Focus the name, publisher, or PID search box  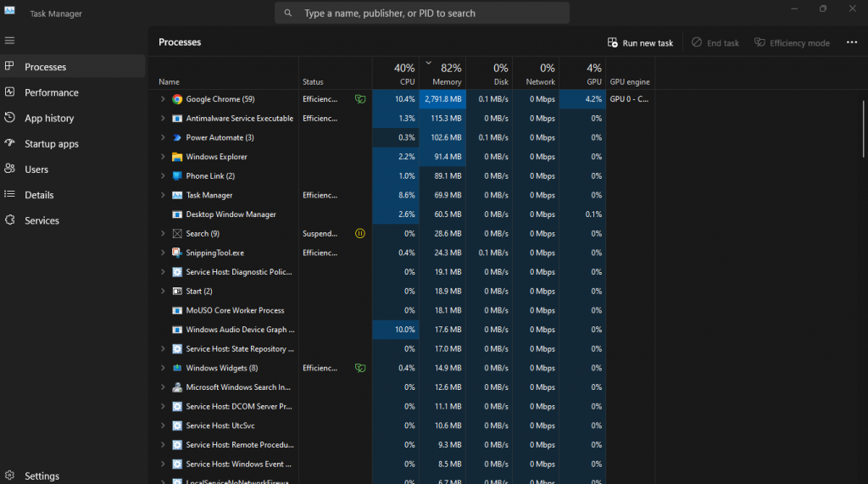(x=422, y=13)
